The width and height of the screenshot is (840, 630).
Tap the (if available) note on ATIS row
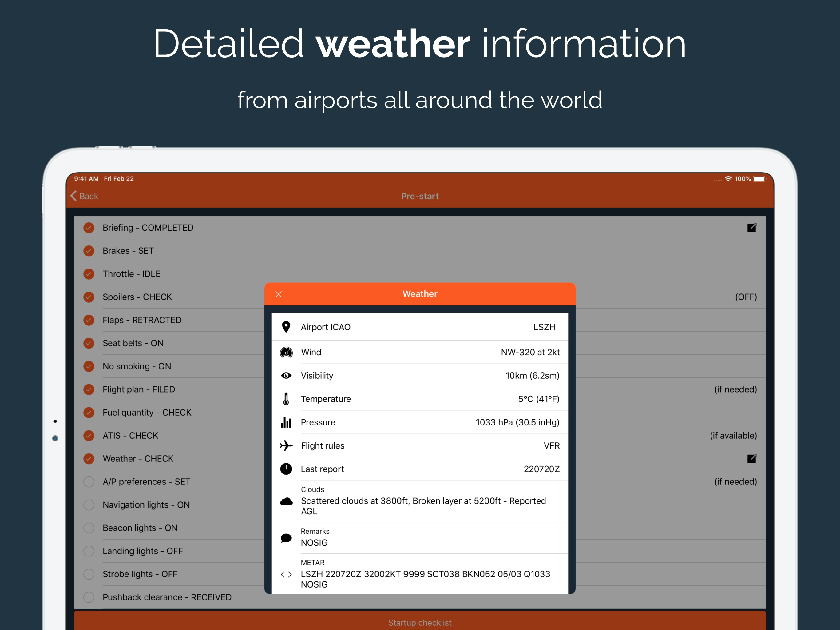point(733,436)
